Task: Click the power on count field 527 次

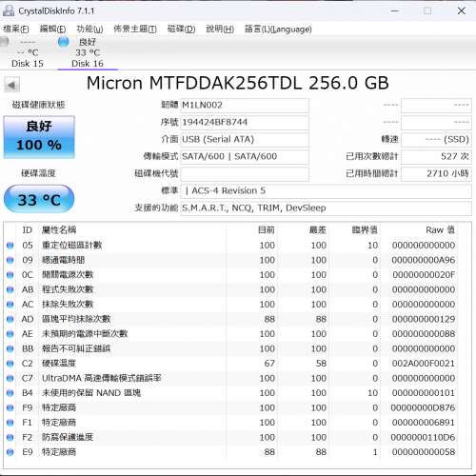Action: click(436, 156)
